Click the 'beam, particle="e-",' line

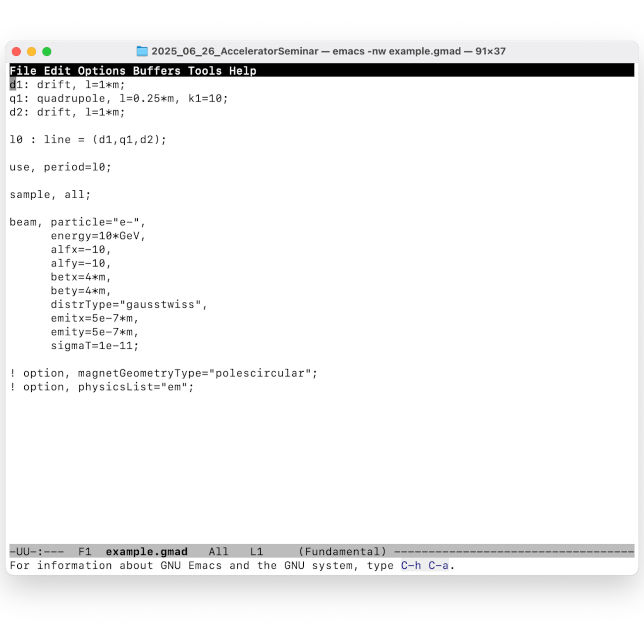click(77, 222)
